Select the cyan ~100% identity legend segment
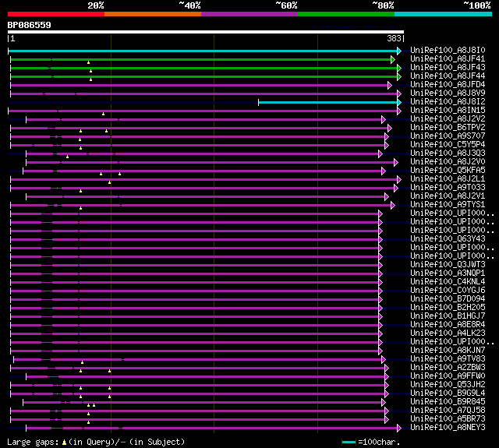499x448 pixels. (x=444, y=14)
